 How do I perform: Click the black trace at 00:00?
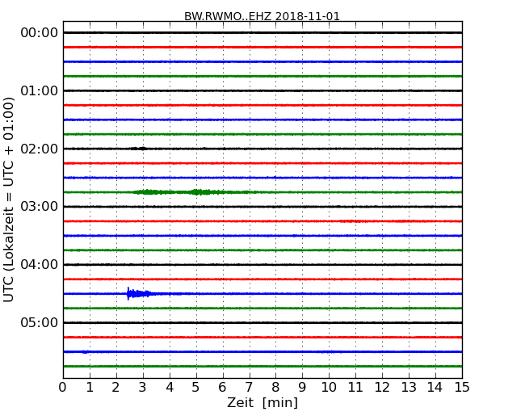(262, 32)
